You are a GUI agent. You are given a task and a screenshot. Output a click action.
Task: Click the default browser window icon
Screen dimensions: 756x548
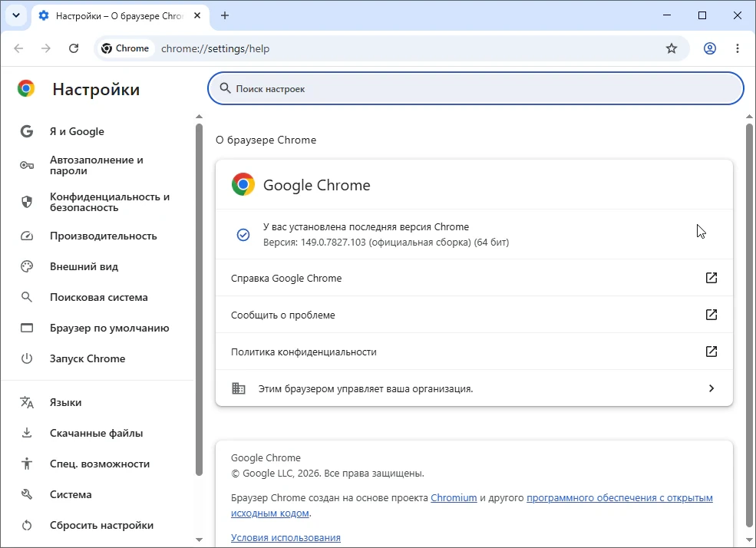coord(27,328)
